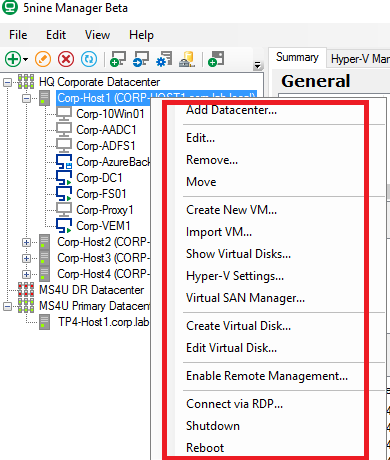This screenshot has height=460, width=390.
Task: Choose Edit... from the context menu
Action: 200,138
